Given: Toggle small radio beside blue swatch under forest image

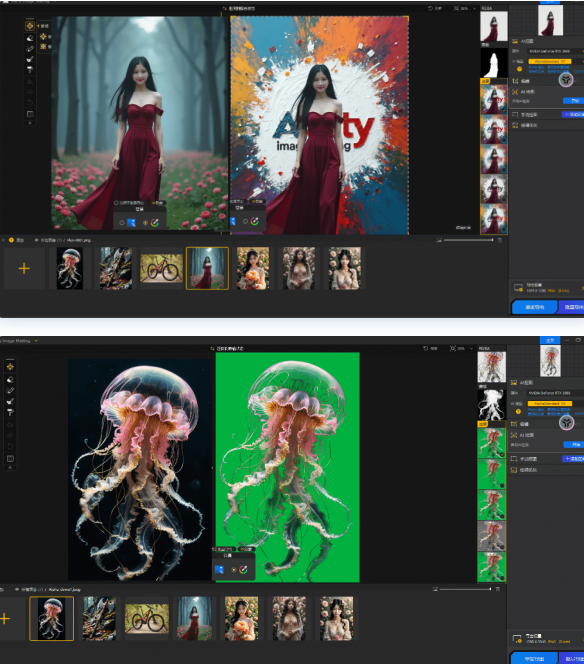Looking at the screenshot, I should point(122,223).
